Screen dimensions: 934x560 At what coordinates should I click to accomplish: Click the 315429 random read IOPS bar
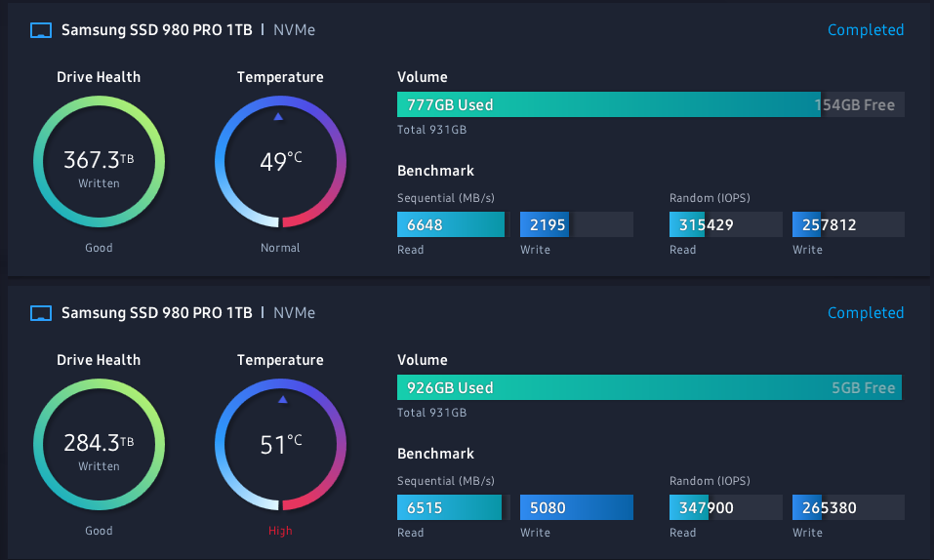click(725, 225)
